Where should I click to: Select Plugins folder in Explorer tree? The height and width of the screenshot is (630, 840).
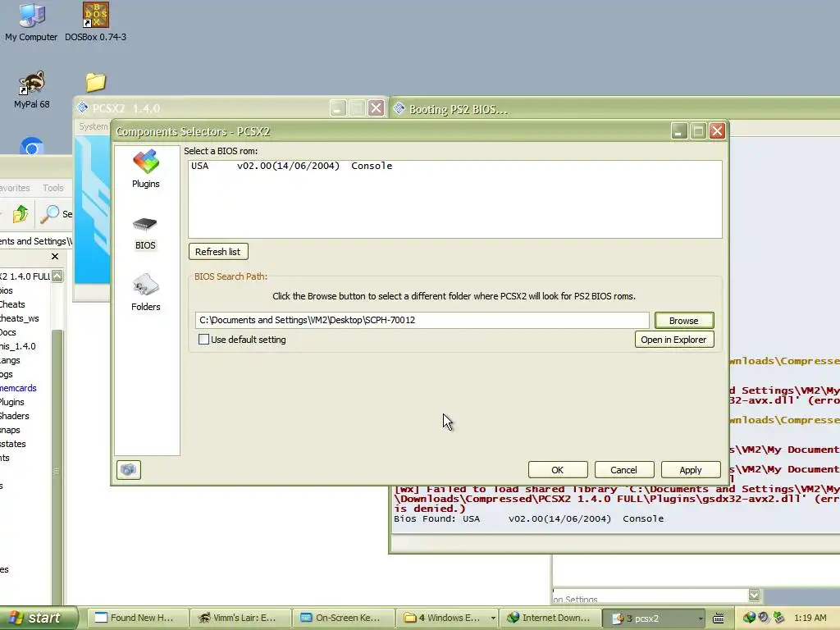[x=12, y=402]
